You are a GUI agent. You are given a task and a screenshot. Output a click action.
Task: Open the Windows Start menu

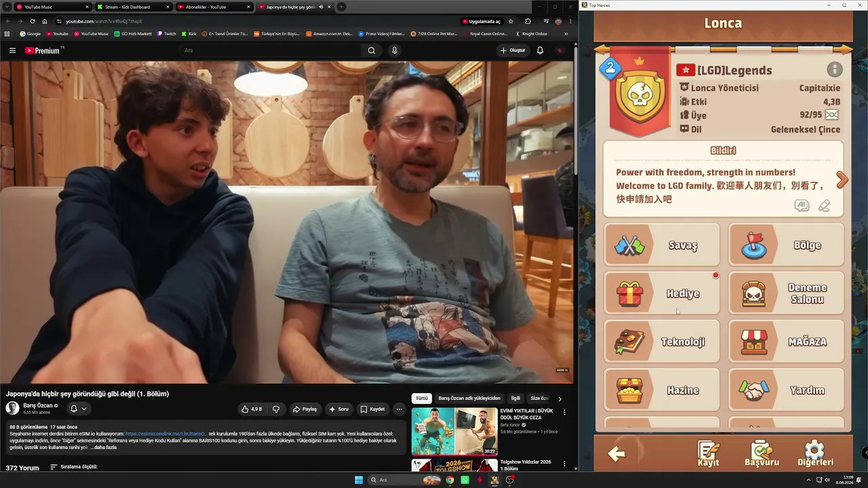tap(359, 480)
